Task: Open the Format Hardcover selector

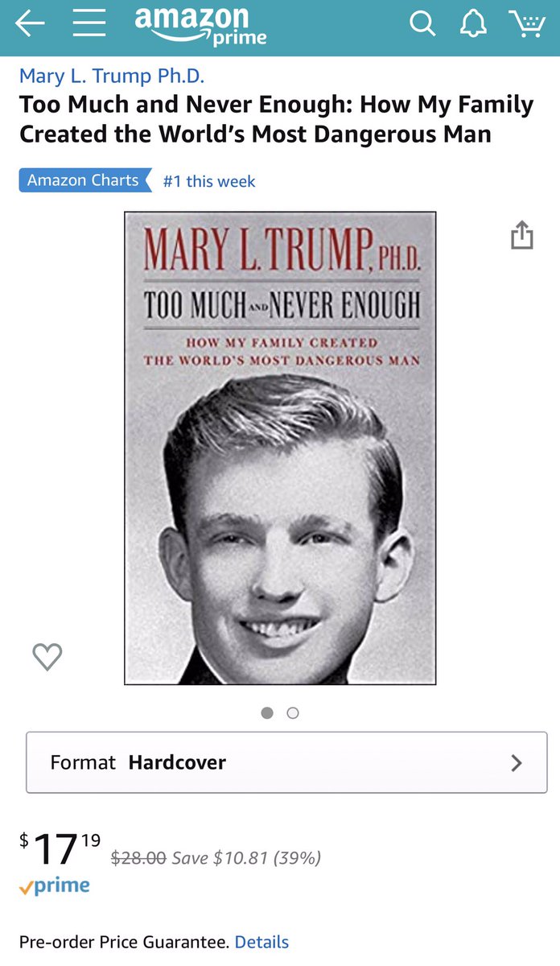Action: [x=286, y=762]
